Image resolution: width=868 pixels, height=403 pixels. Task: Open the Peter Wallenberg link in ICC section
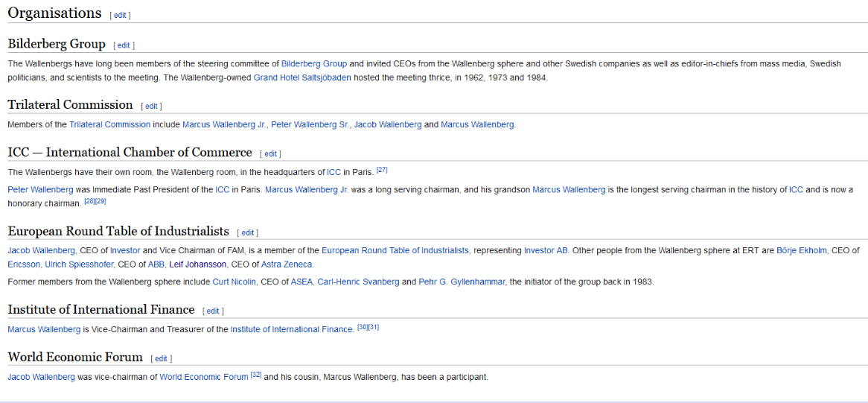pyautogui.click(x=40, y=190)
